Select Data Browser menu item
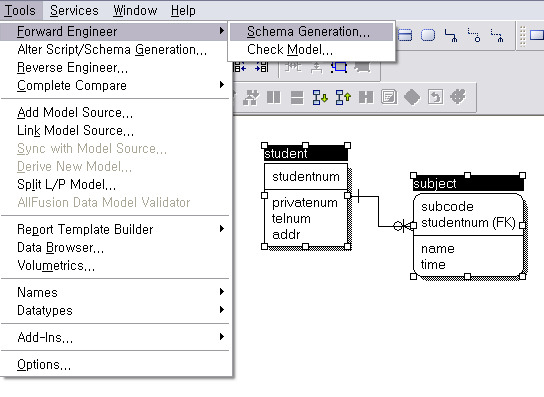Screen dimensions: 544x397 coord(114,247)
